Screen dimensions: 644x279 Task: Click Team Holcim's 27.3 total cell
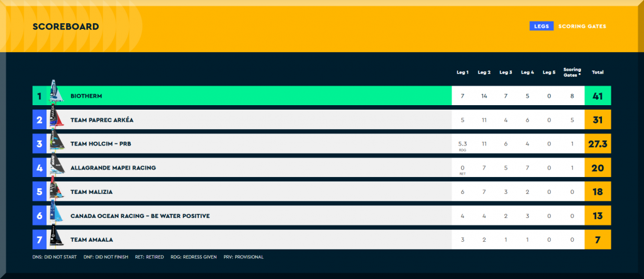597,144
